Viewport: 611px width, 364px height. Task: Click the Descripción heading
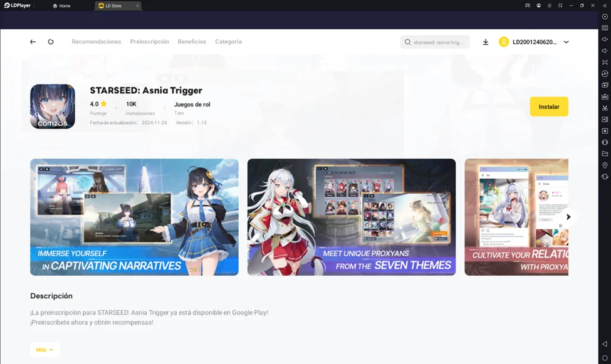pyautogui.click(x=51, y=296)
